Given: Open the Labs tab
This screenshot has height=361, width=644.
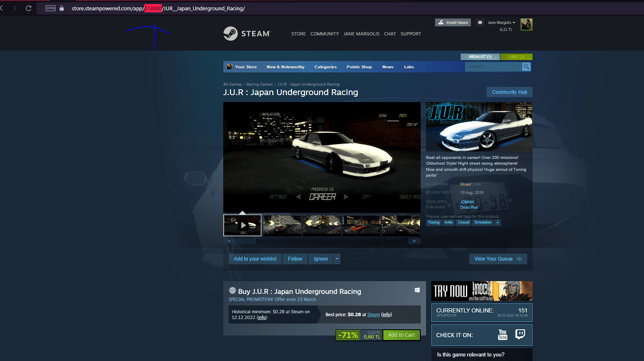Looking at the screenshot, I should pyautogui.click(x=409, y=67).
